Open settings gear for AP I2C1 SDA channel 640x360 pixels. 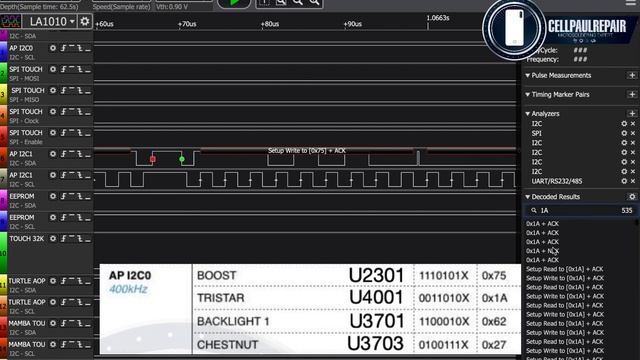click(53, 154)
